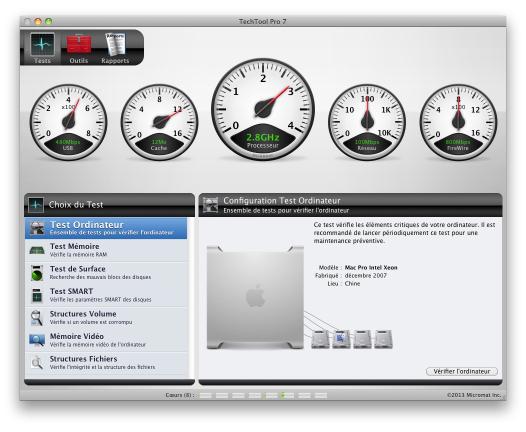Click the Mac Pro tower image
Viewport: 526px width, 432px height.
255,298
